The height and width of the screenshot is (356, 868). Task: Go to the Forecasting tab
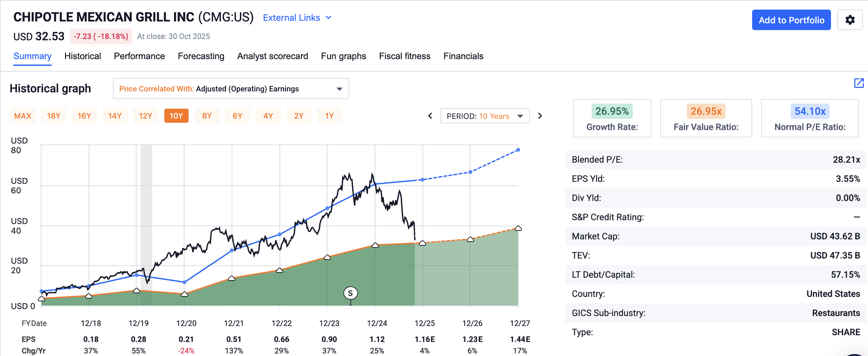201,56
